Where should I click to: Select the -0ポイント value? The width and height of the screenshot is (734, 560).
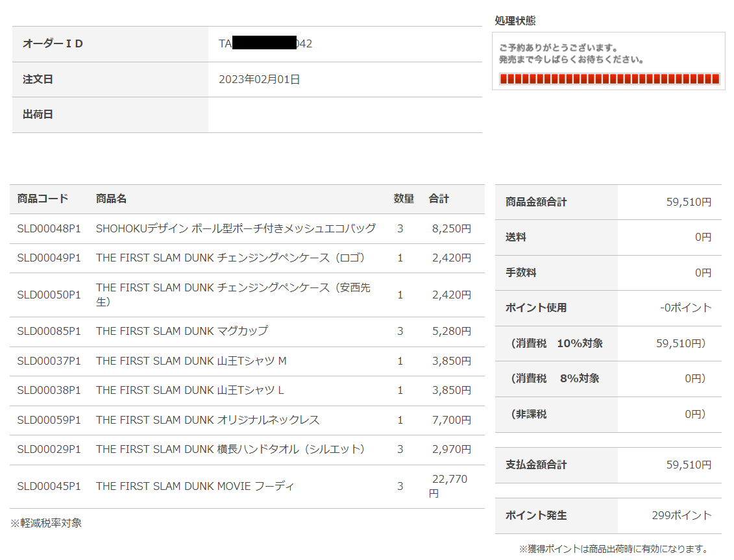coord(686,308)
